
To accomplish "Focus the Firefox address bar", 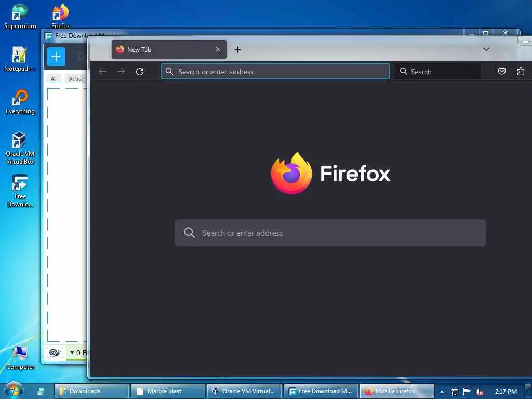I will [275, 71].
